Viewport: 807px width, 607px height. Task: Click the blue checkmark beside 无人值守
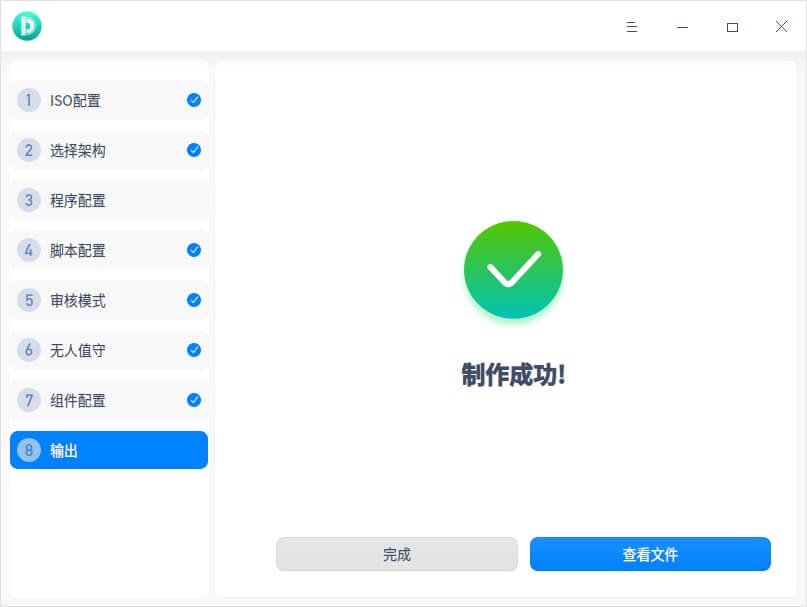[x=194, y=350]
